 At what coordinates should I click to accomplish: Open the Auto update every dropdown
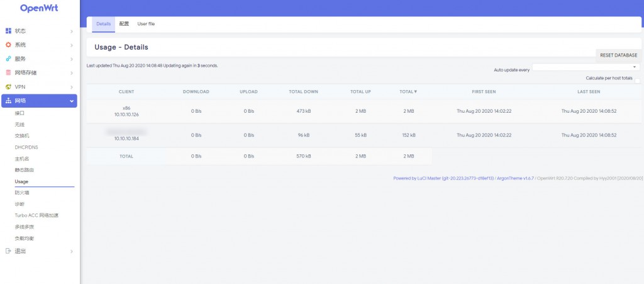586,67
